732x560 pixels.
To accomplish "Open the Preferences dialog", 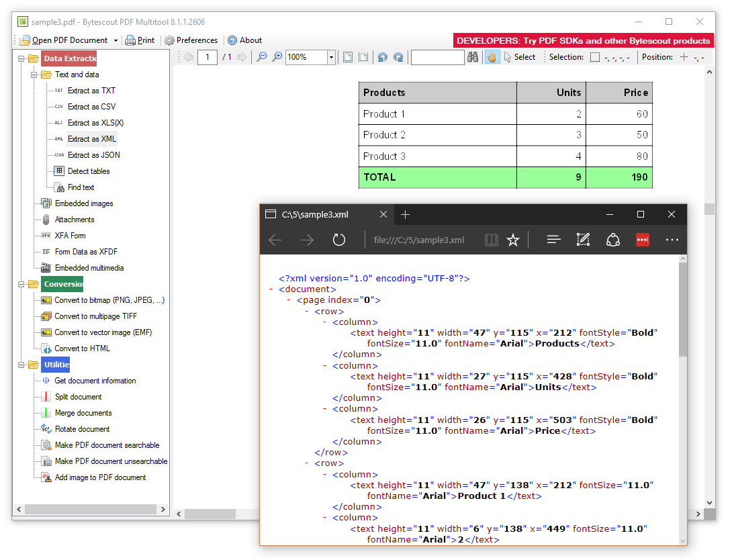I will click(x=191, y=40).
